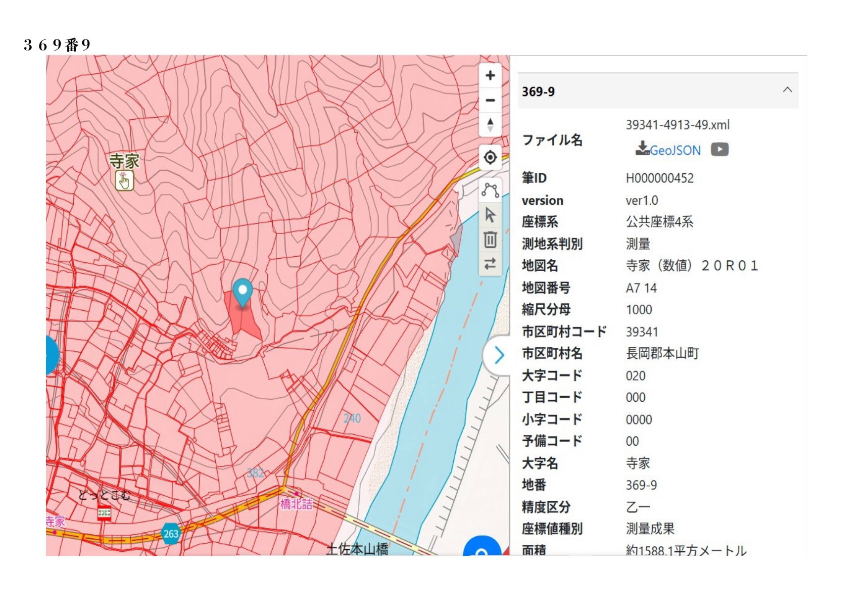Click the route 263 shield on map
Viewport: 868px width, 614px height.
tap(171, 534)
